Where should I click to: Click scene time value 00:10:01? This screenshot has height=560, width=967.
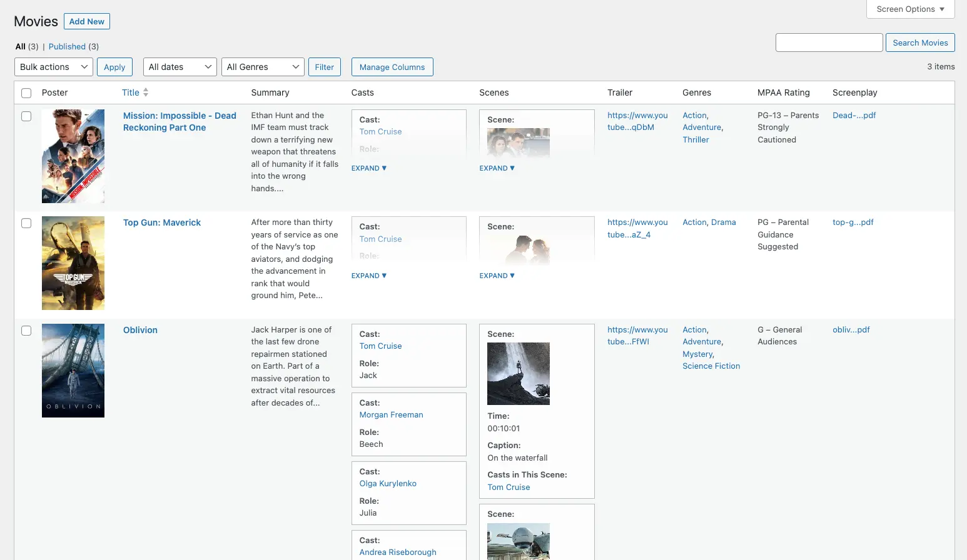tap(504, 429)
